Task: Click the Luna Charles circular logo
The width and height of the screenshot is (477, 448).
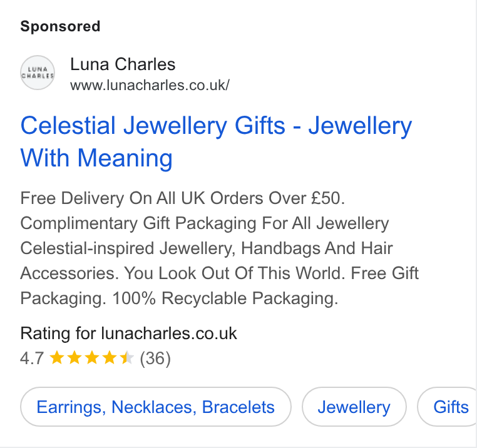Action: point(38,73)
